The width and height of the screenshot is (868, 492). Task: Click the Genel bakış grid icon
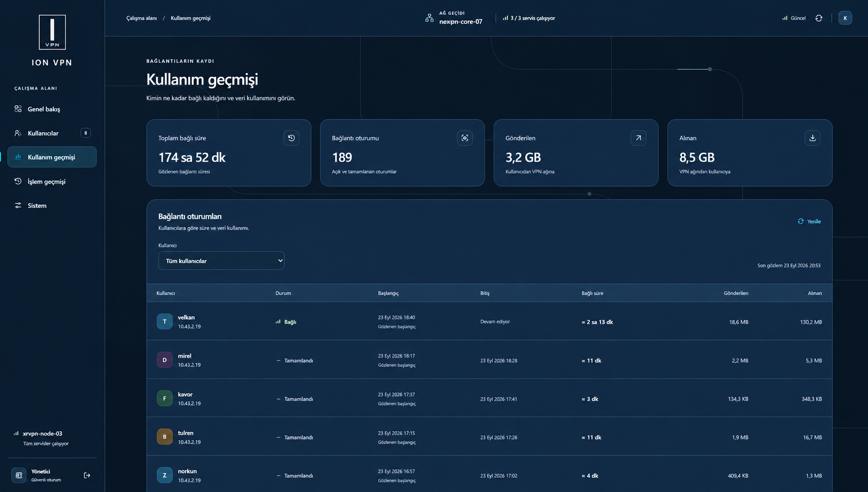(18, 109)
